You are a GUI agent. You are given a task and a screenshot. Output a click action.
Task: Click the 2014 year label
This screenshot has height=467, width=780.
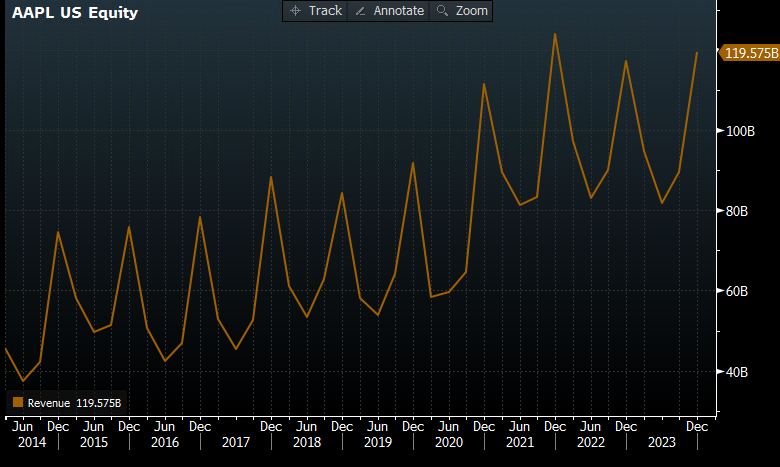32,442
